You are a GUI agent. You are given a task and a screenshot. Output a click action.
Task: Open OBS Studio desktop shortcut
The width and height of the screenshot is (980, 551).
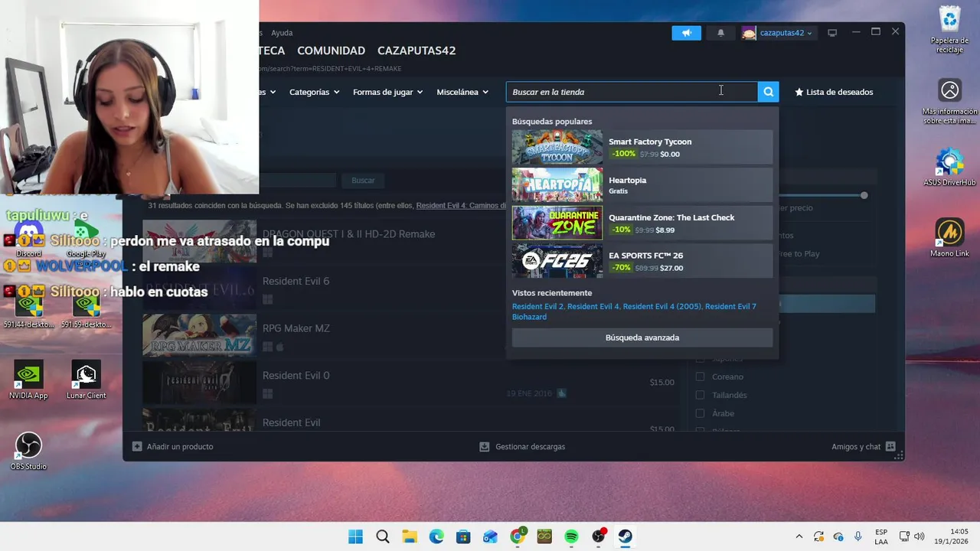tap(28, 452)
